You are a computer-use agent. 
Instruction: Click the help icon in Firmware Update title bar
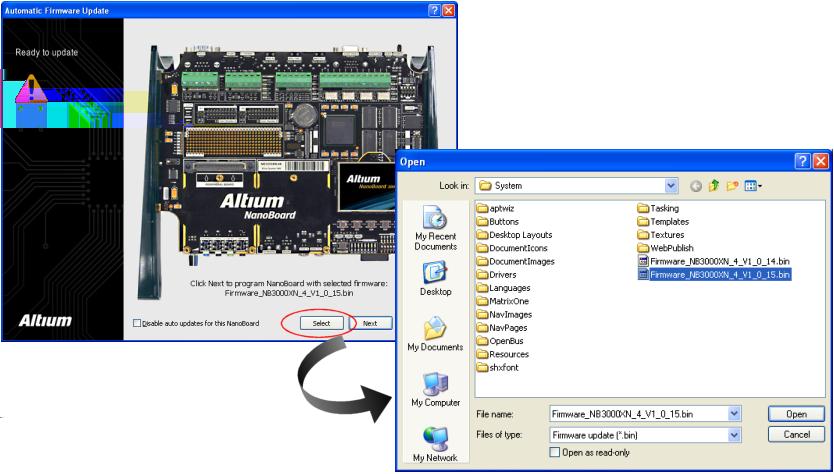pyautogui.click(x=436, y=10)
